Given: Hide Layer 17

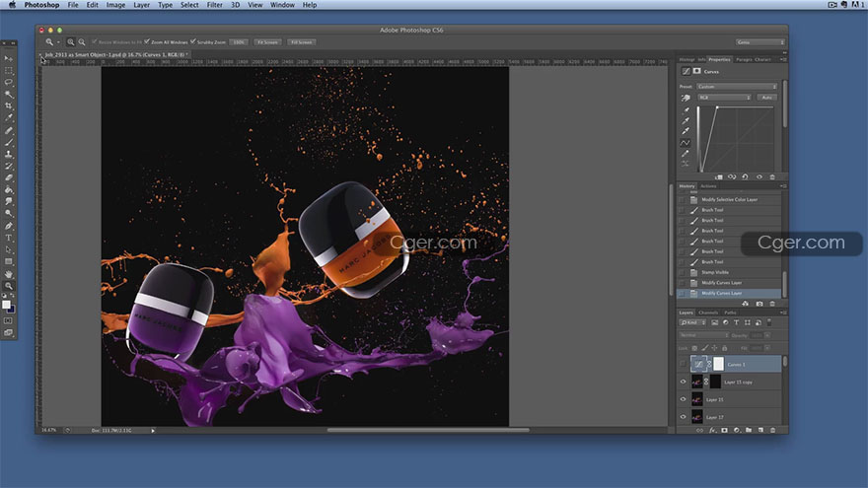Looking at the screenshot, I should click(x=683, y=417).
